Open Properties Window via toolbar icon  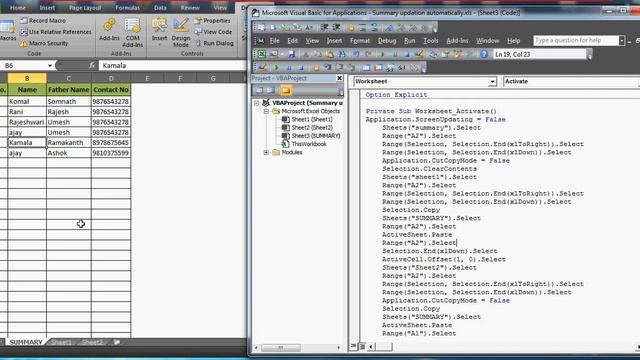coord(445,54)
